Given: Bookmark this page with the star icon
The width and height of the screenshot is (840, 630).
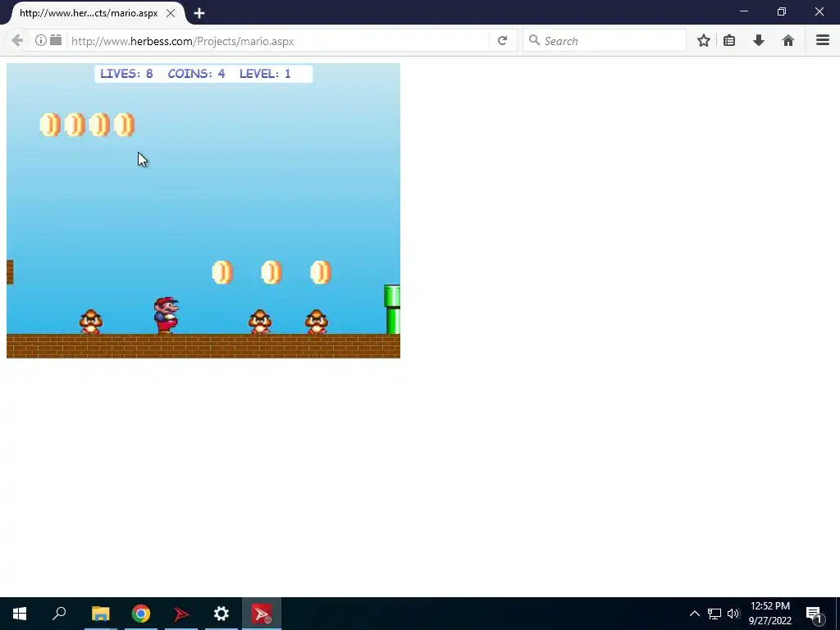Looking at the screenshot, I should point(704,41).
